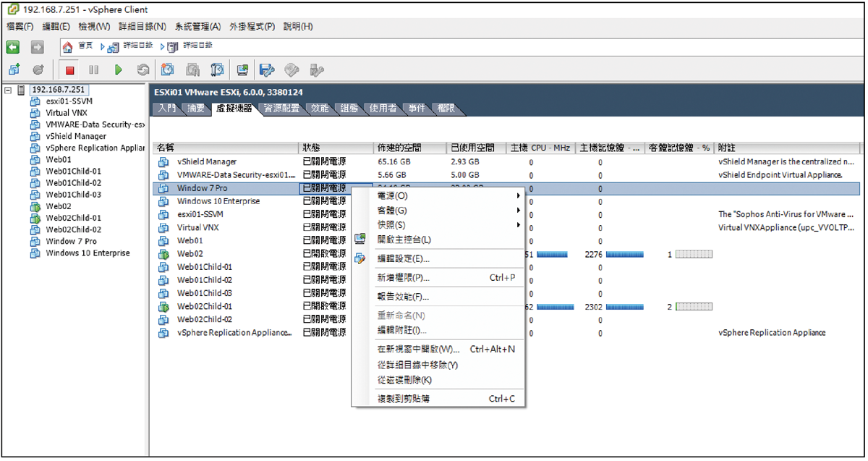
Task: Switch to the 入門 tab
Action: click(x=166, y=109)
